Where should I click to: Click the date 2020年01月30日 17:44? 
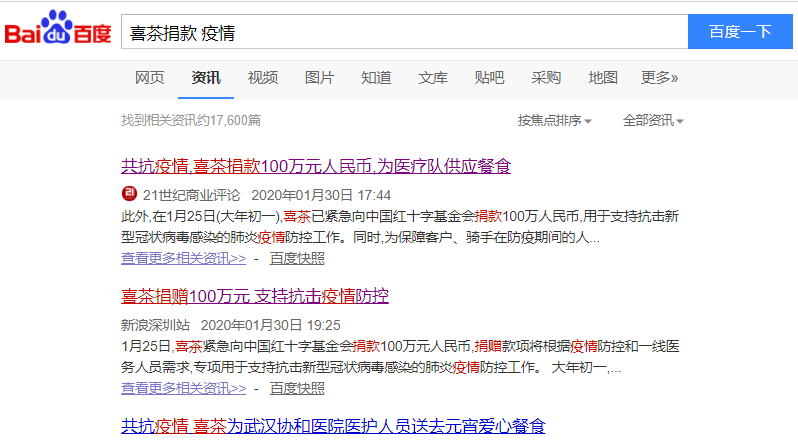(x=321, y=195)
